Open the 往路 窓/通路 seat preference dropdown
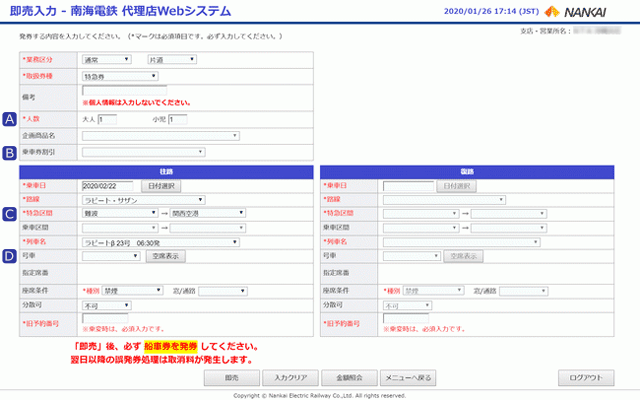Image resolution: width=640 pixels, height=400 pixels. (x=223, y=291)
